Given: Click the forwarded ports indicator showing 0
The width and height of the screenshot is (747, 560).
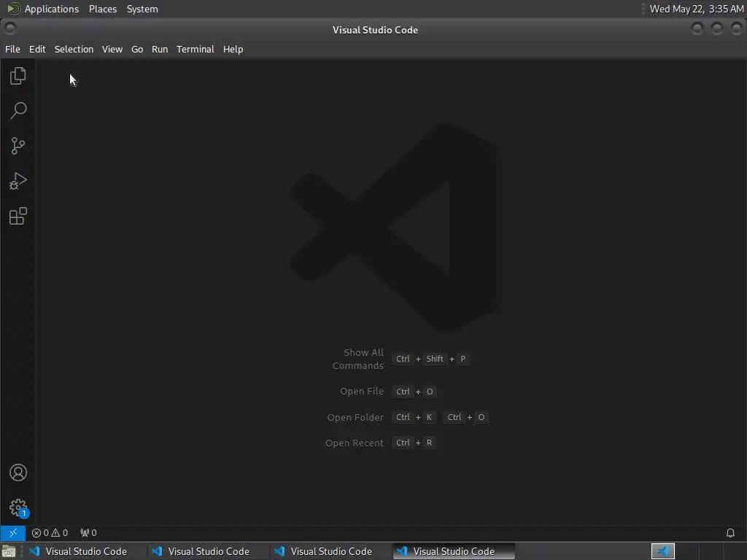Looking at the screenshot, I should point(88,532).
